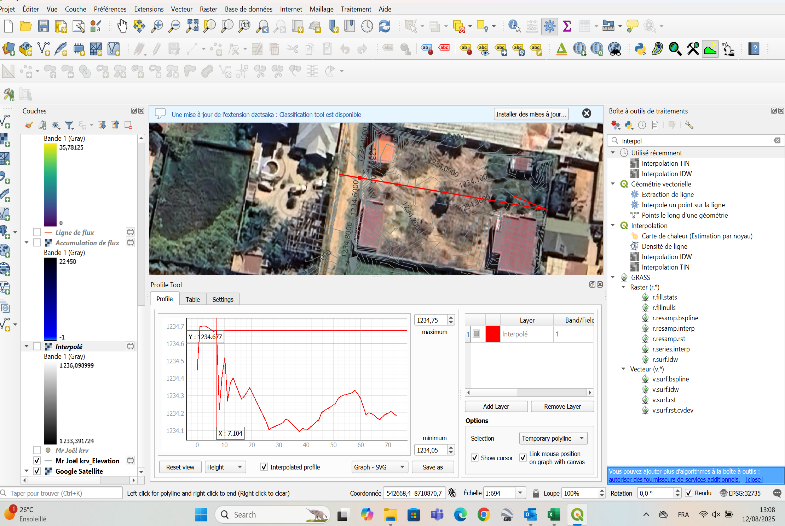Click the Statistical Summary sigma icon

point(567,26)
